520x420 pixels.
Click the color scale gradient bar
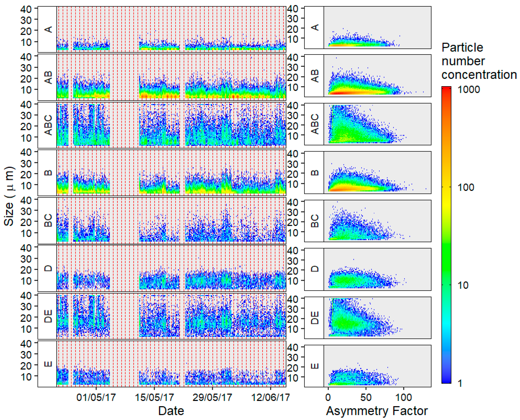[x=446, y=235]
